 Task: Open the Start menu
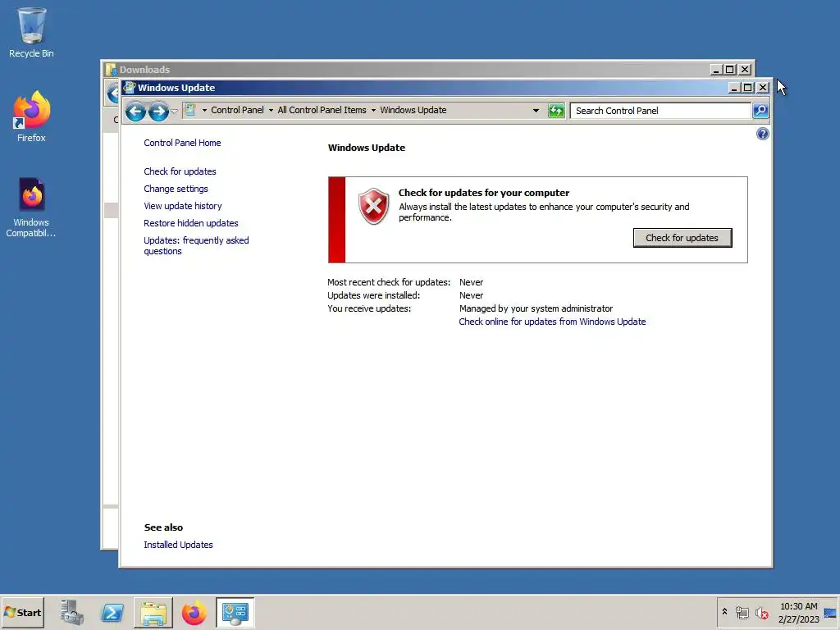(x=22, y=612)
